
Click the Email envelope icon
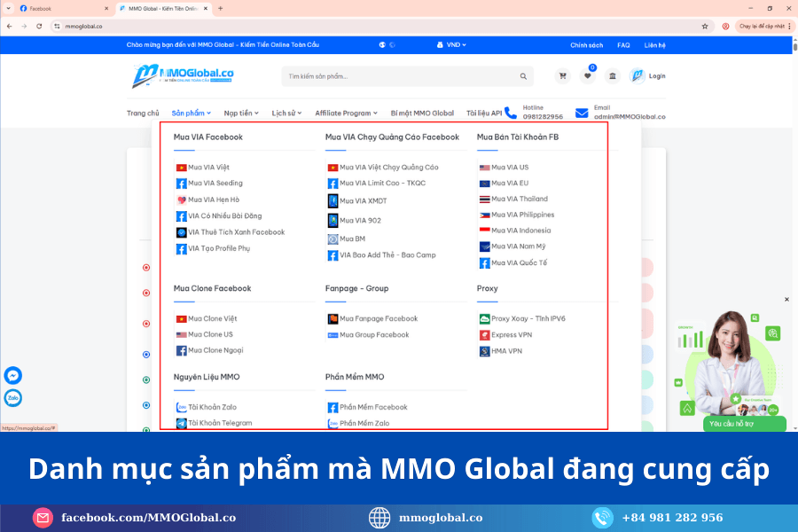click(x=582, y=113)
